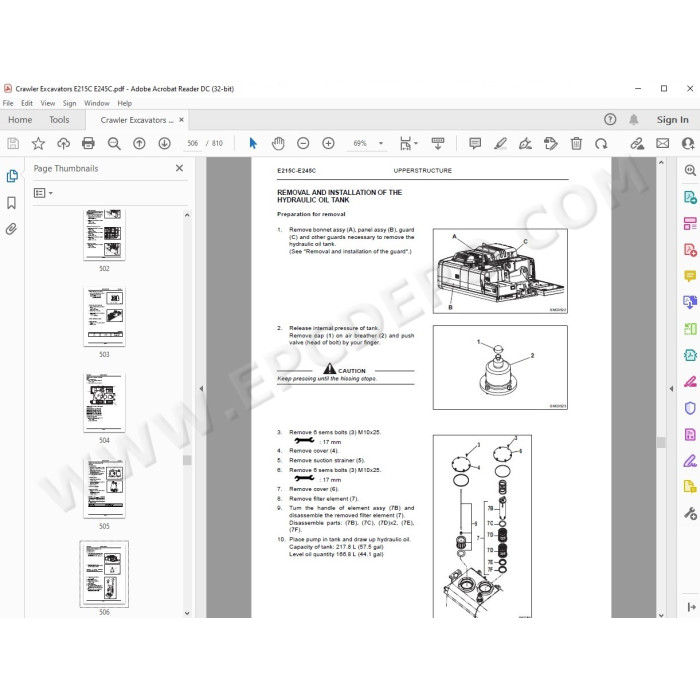Select the highlight text pen tool
This screenshot has height=700, width=700.
pos(500,143)
